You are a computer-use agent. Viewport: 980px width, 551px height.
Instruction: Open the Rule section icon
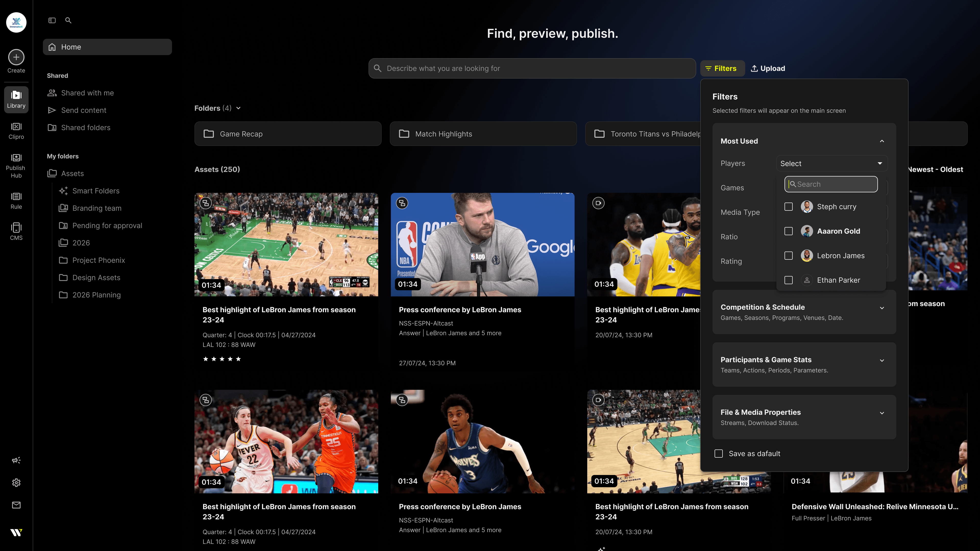coord(16,201)
